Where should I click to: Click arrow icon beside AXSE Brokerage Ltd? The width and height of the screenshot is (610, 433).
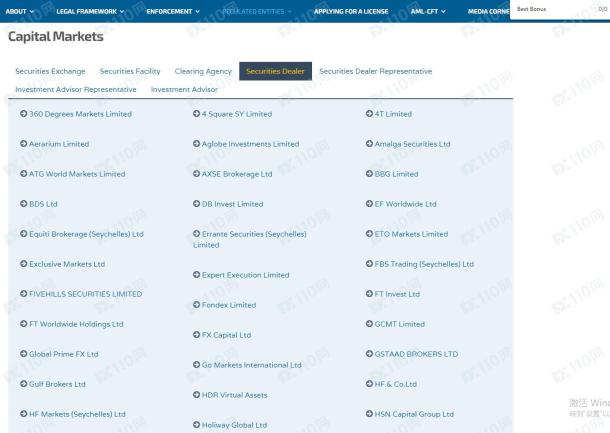[196, 174]
